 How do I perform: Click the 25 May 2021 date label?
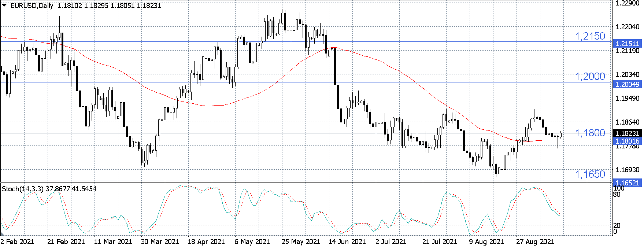click(x=301, y=242)
